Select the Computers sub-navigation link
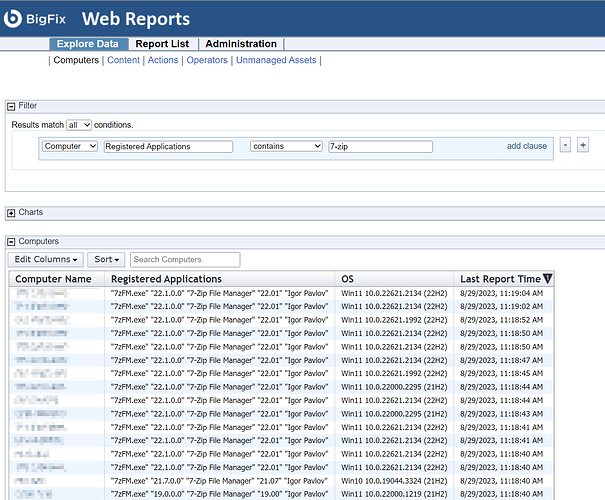The width and height of the screenshot is (605, 500). click(76, 60)
